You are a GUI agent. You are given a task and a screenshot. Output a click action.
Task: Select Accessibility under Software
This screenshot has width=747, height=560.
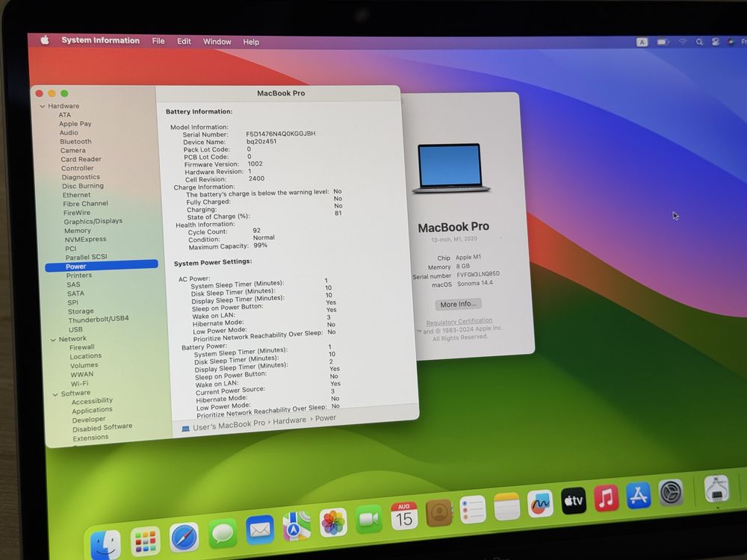[x=92, y=401]
